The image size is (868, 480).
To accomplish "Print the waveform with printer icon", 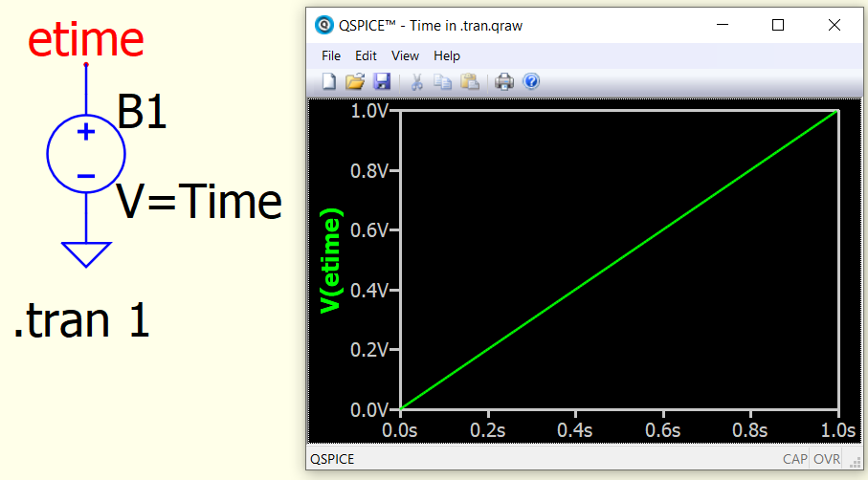I will [x=504, y=82].
